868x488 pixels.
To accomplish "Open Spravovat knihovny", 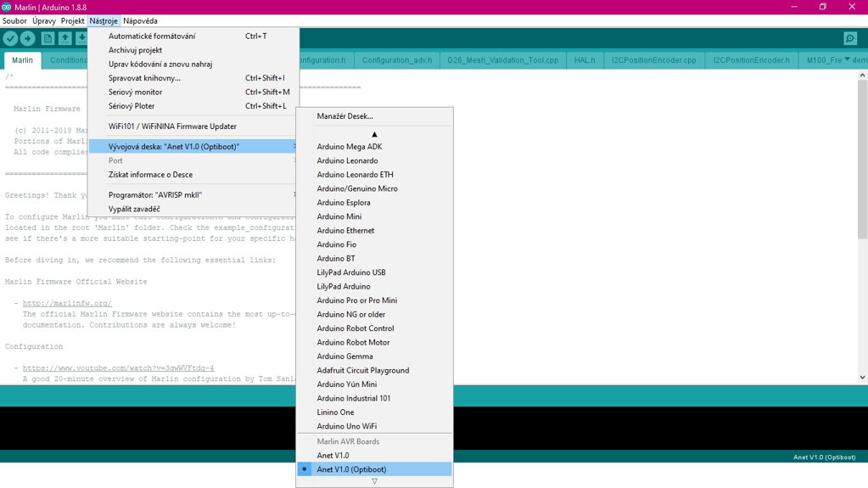I will tap(193, 78).
